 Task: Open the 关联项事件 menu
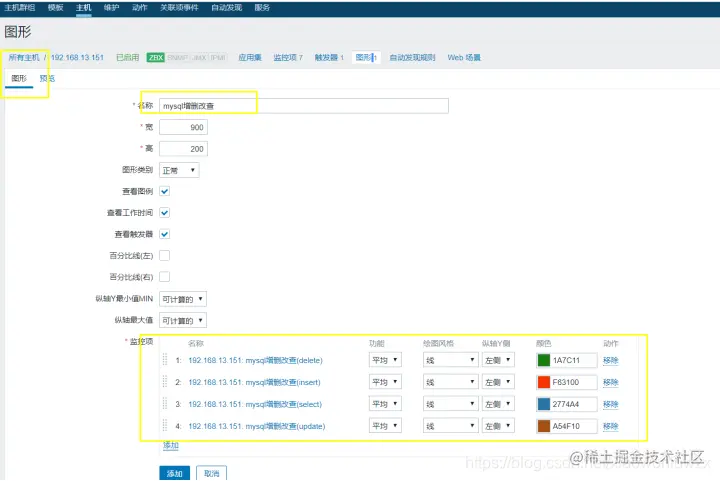(x=179, y=7)
